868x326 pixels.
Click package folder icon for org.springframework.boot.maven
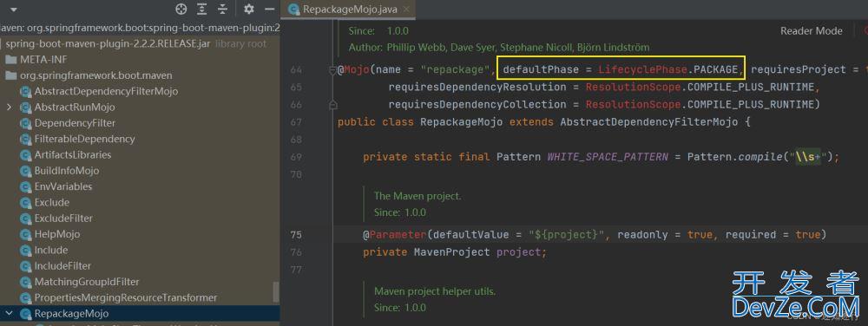coord(11,75)
